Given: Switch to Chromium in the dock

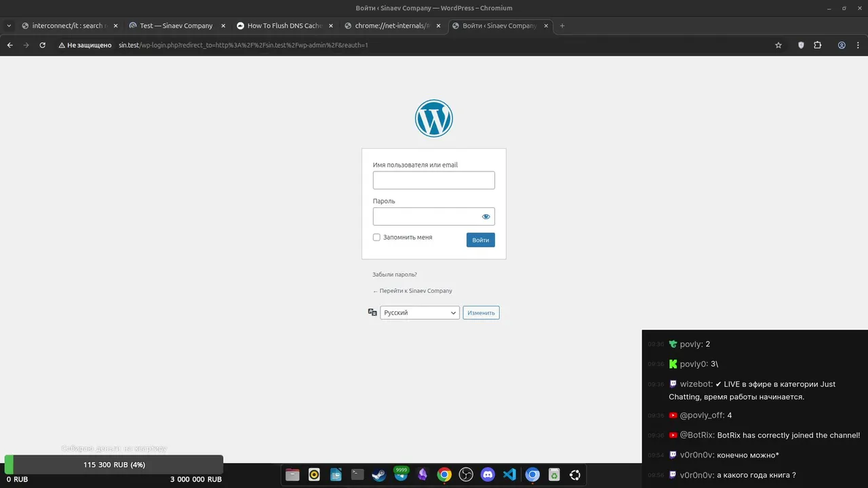Looking at the screenshot, I should pyautogui.click(x=532, y=475).
